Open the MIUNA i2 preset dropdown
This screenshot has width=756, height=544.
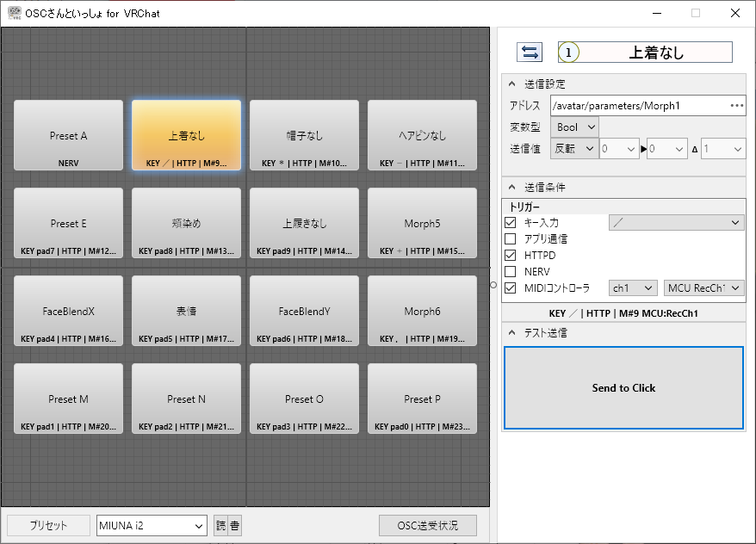[152, 526]
